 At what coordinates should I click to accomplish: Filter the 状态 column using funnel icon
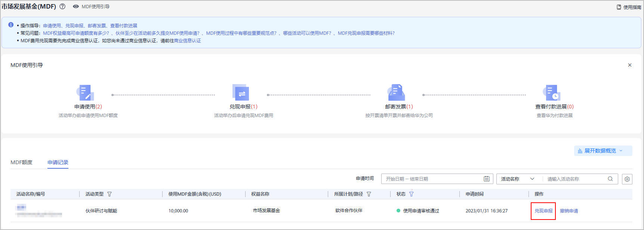pyautogui.click(x=412, y=194)
